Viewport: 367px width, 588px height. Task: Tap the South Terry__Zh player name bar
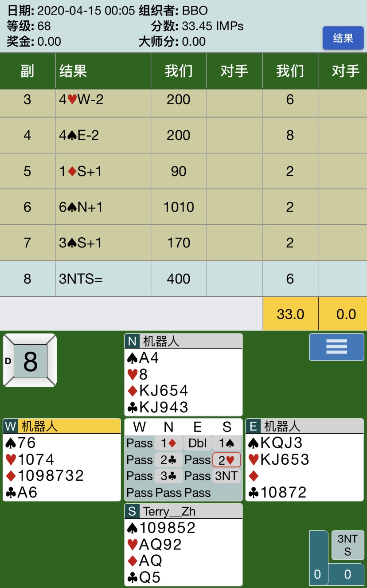point(183,511)
